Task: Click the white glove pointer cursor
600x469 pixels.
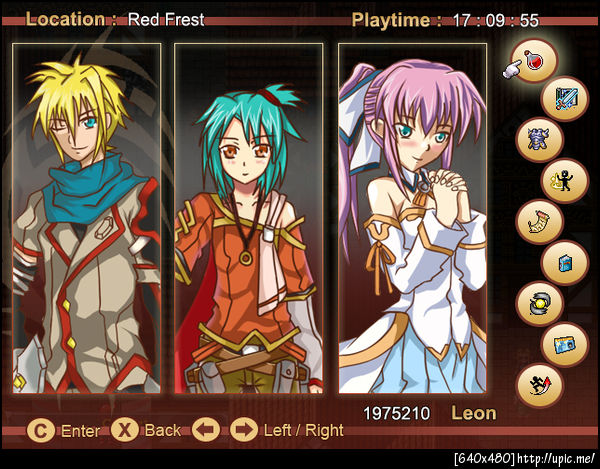Action: (x=512, y=69)
